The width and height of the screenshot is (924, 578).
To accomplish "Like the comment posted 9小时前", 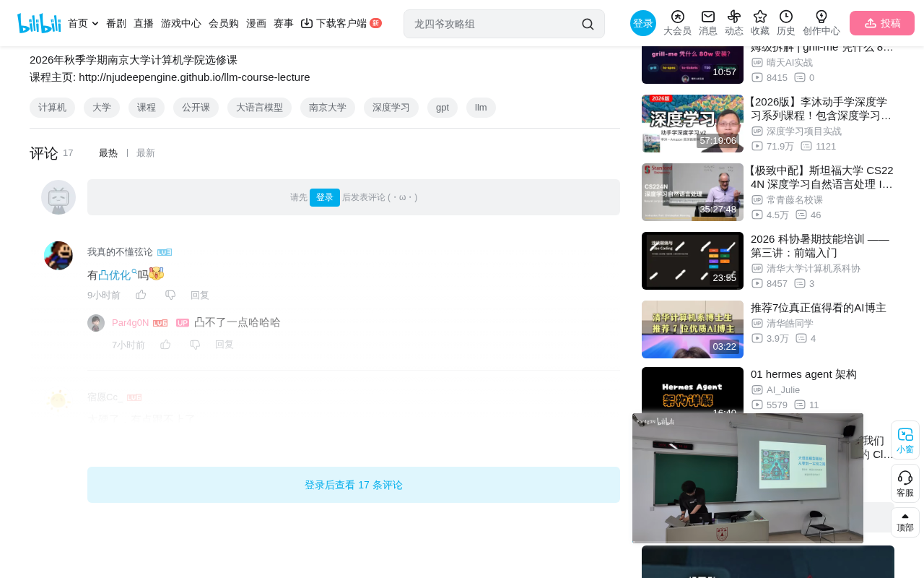I will [x=141, y=295].
